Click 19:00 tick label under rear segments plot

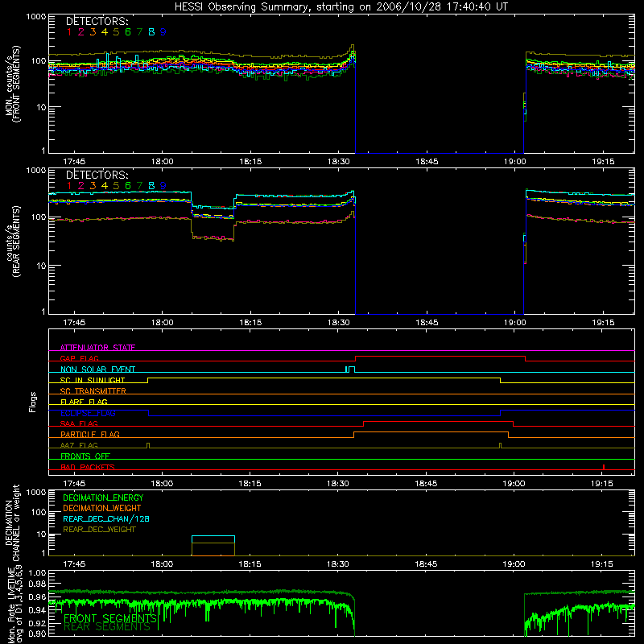pos(515,323)
